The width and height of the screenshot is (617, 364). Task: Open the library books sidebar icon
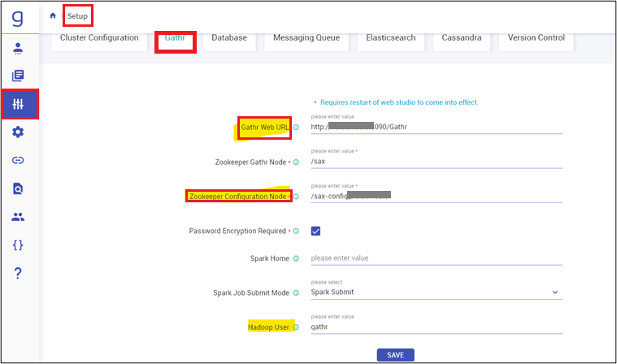(18, 76)
